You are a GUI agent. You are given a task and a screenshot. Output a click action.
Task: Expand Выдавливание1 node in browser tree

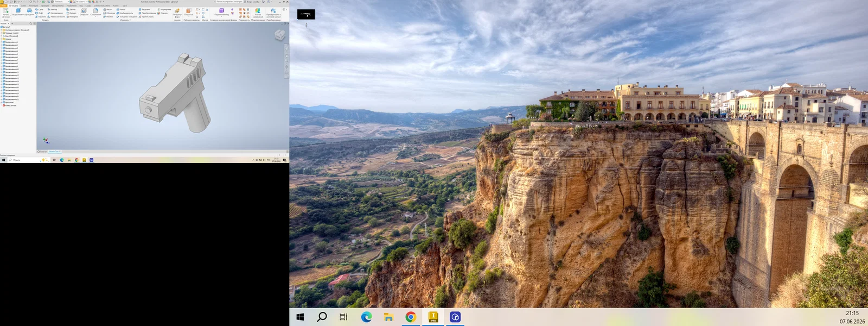pos(1,42)
